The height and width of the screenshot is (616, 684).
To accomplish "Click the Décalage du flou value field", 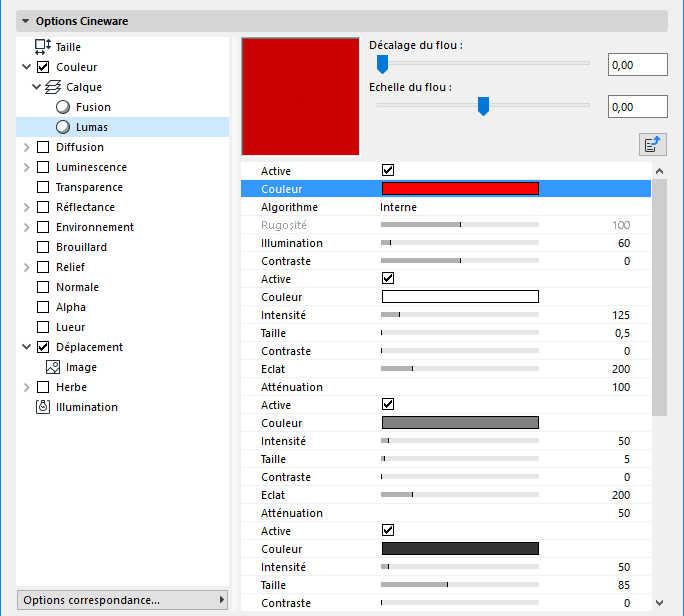I will click(637, 65).
